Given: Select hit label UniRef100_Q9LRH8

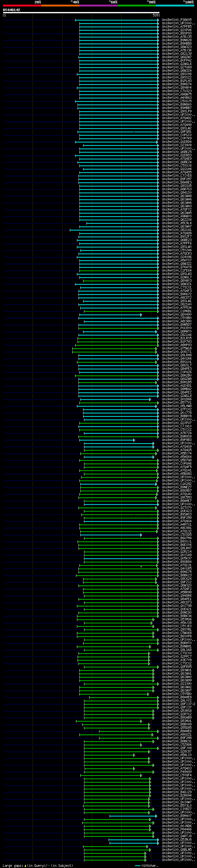Looking at the screenshot, I should coord(177,355).
